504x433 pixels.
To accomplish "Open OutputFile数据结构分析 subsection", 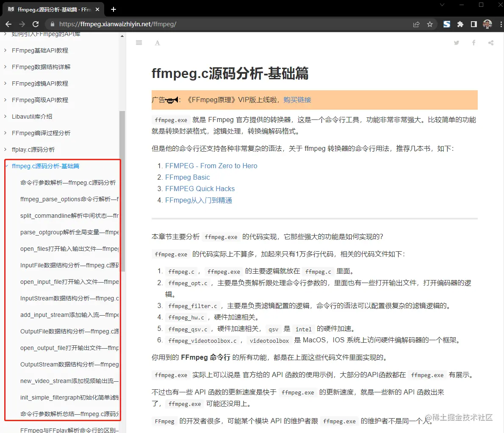I will click(69, 331).
